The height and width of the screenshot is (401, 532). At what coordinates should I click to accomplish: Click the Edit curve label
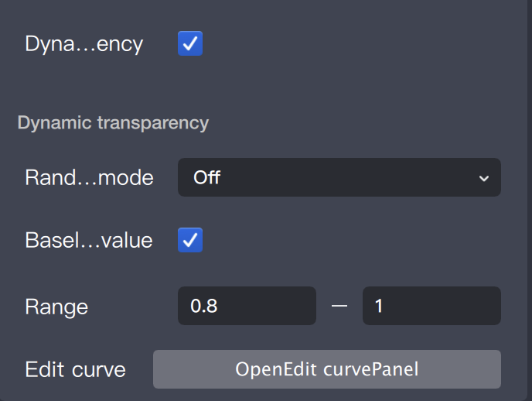(75, 369)
